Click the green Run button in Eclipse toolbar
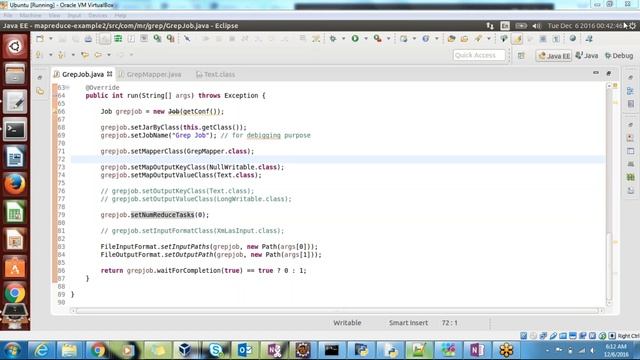Image resolution: width=640 pixels, height=360 pixels. click(x=355, y=38)
